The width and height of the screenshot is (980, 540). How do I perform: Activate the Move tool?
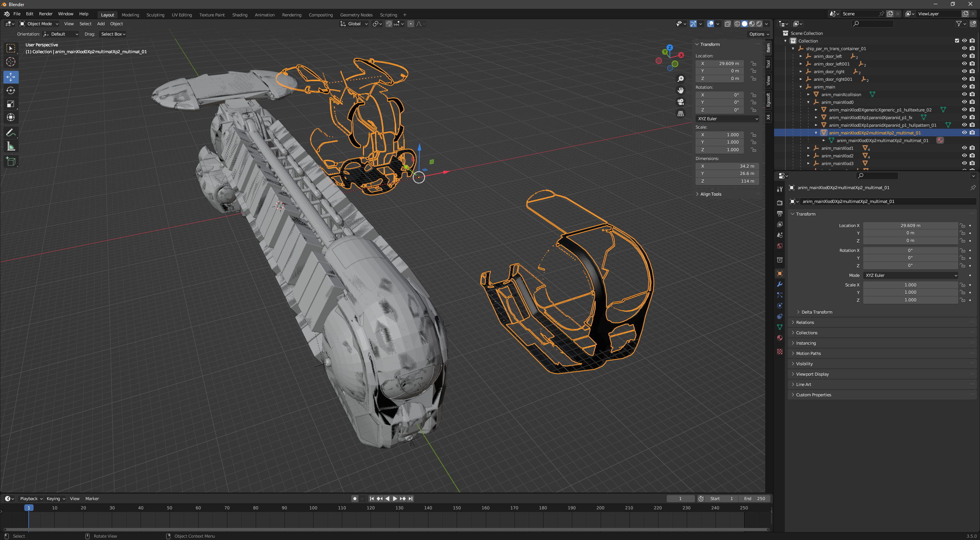[x=11, y=77]
